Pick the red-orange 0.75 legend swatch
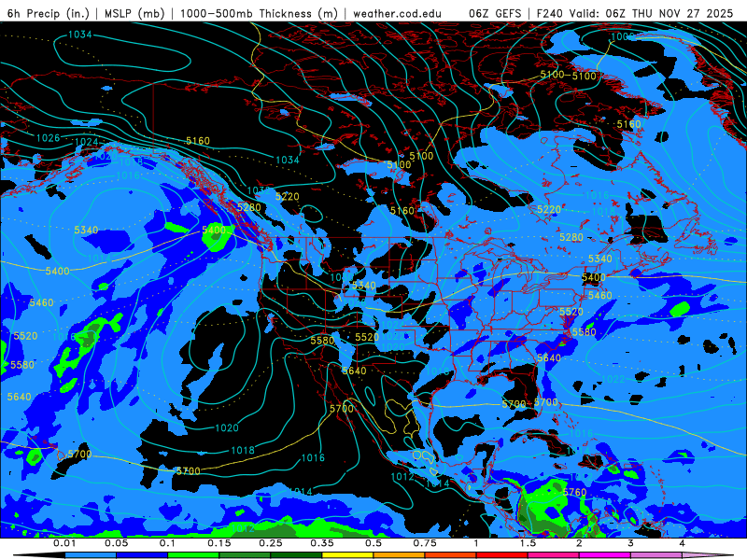Image resolution: width=747 pixels, height=560 pixels. pyautogui.click(x=451, y=555)
